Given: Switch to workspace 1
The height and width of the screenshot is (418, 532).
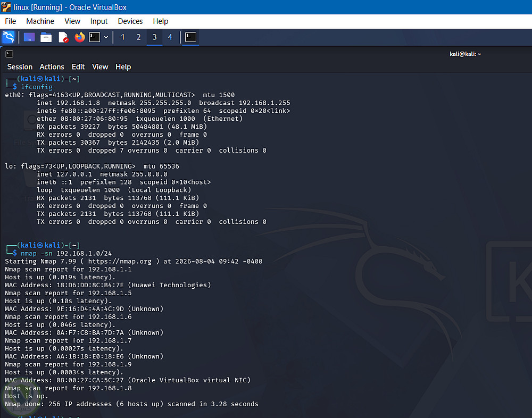Looking at the screenshot, I should point(123,37).
